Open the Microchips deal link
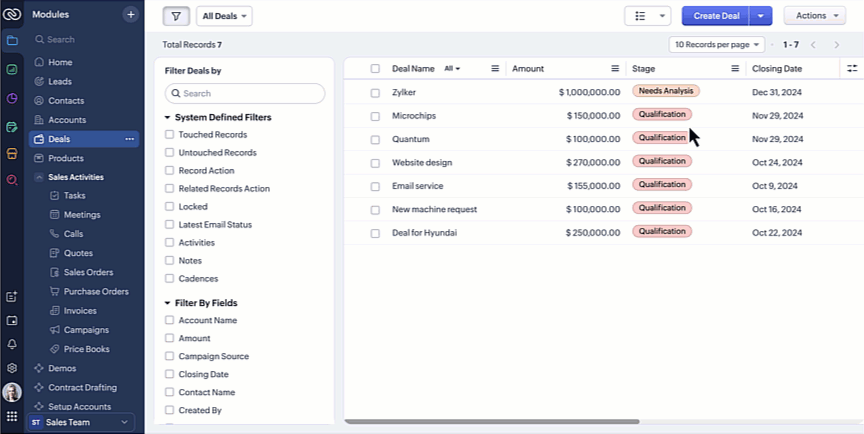Screen dimensions: 864x434 click(414, 116)
